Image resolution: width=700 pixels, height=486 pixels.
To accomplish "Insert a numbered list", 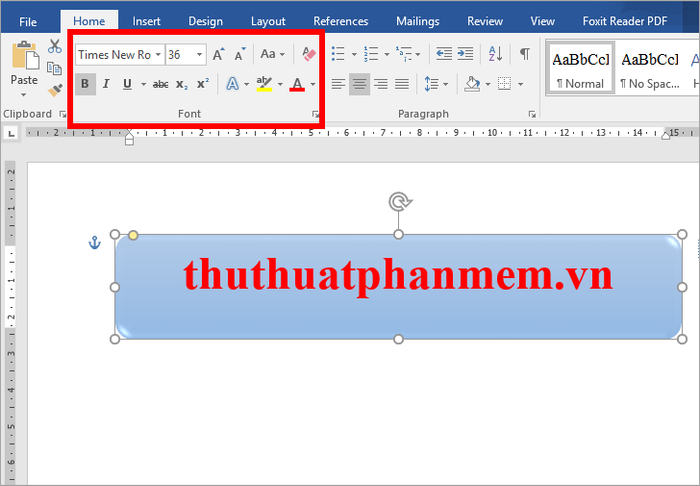I will (371, 54).
